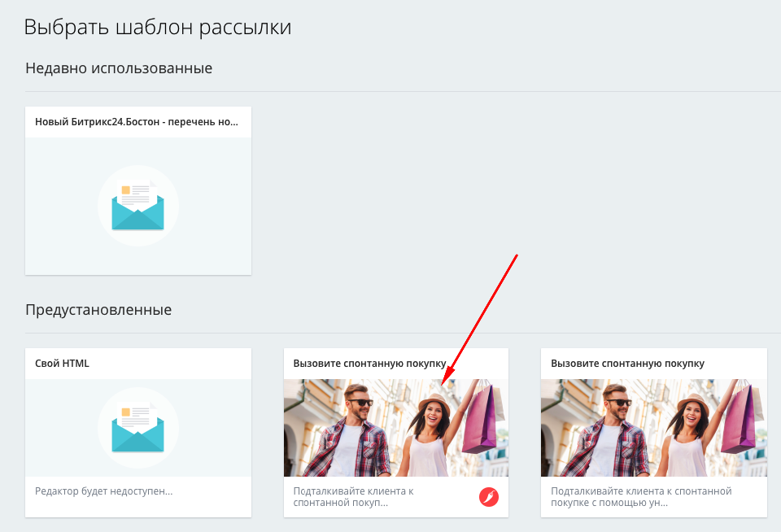Click the red chili pepper badge icon
This screenshot has height=532, width=781.
coord(488,497)
